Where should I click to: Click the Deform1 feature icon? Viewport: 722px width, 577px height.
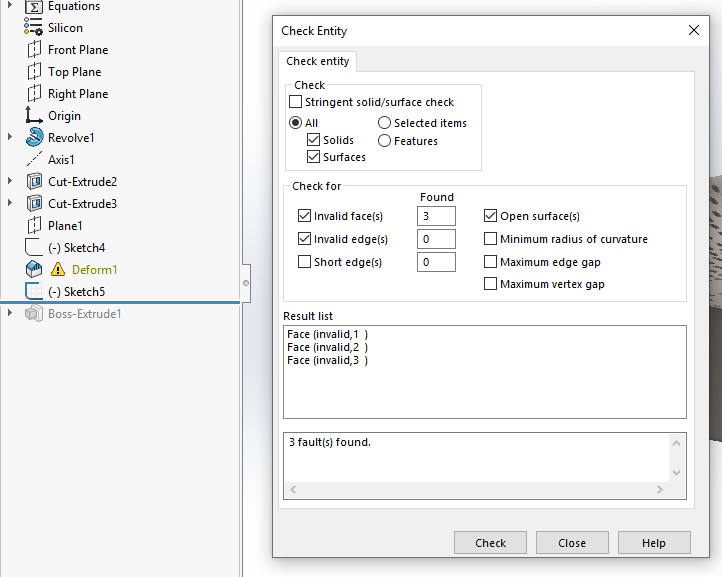click(x=34, y=270)
